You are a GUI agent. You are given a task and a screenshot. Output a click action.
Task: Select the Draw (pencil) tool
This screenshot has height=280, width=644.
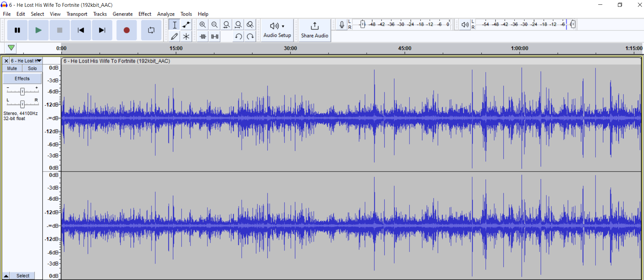pyautogui.click(x=175, y=36)
